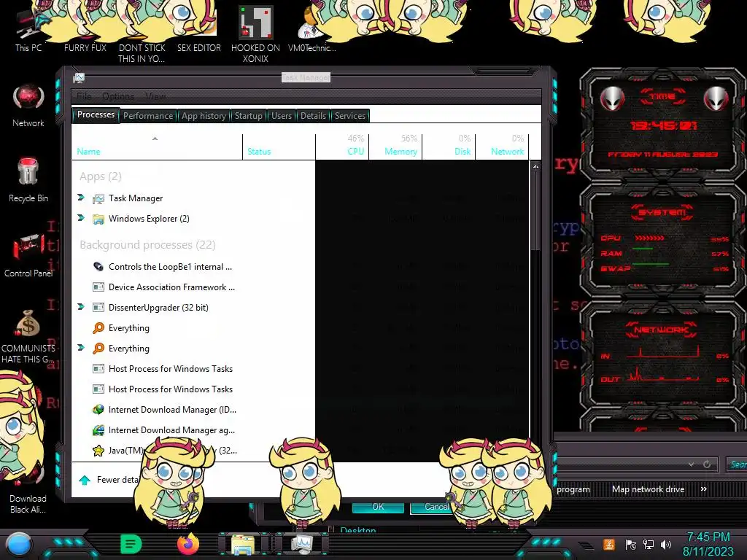Click the Device Association Framework process icon
The image size is (747, 560).
(x=98, y=287)
